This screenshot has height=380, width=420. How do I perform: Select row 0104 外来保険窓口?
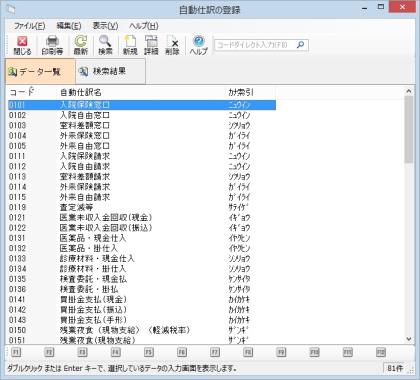(142, 136)
